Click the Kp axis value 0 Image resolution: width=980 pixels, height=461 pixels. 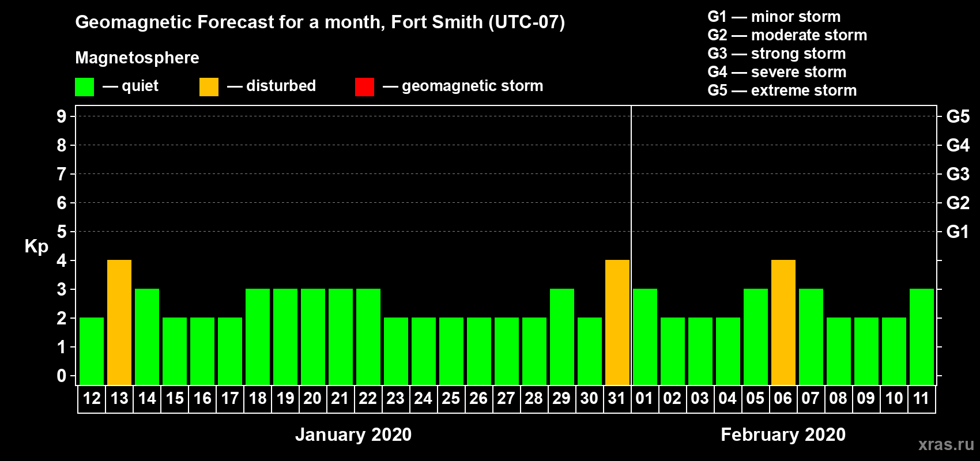point(62,376)
